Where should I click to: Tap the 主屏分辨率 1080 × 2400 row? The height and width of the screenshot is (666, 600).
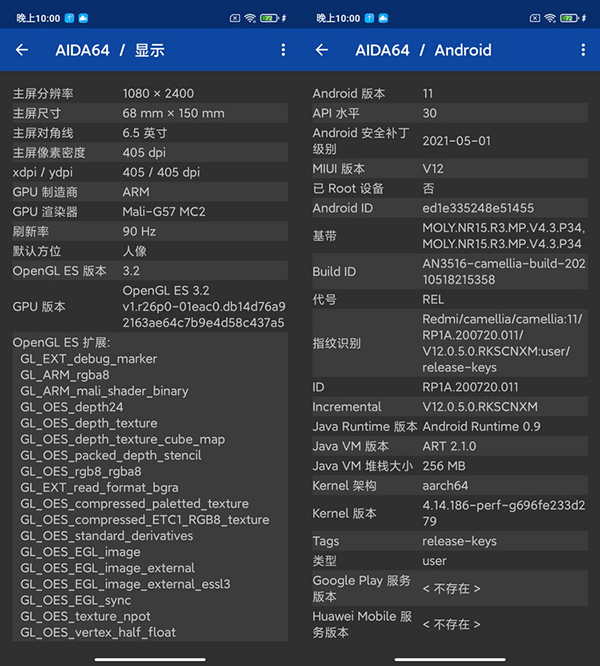[150, 93]
